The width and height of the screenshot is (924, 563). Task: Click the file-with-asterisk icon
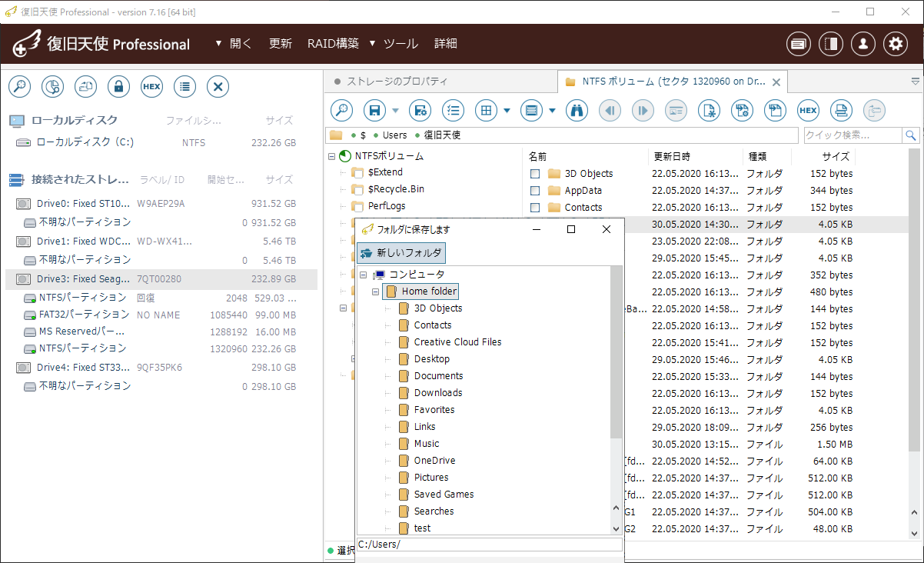[709, 111]
